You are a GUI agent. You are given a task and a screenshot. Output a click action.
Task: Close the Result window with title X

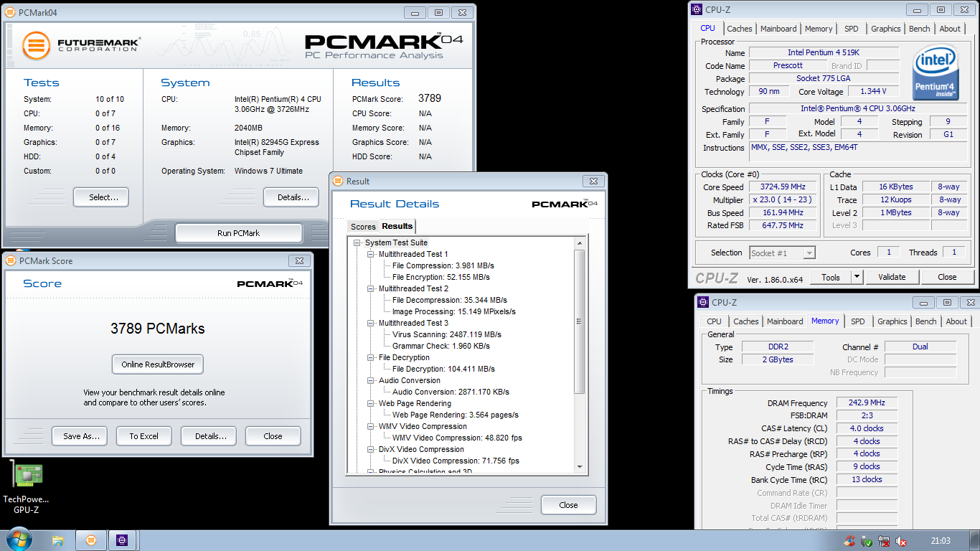point(593,182)
